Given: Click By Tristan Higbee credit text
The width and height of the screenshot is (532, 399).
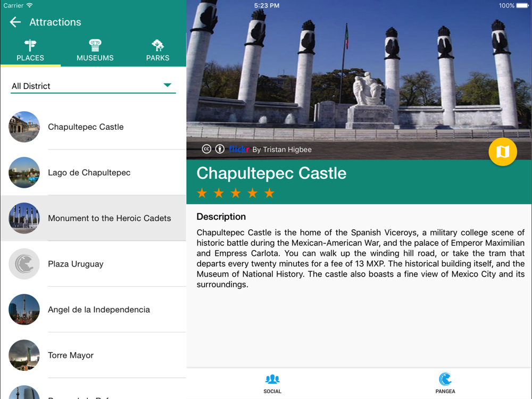Looking at the screenshot, I should (282, 149).
